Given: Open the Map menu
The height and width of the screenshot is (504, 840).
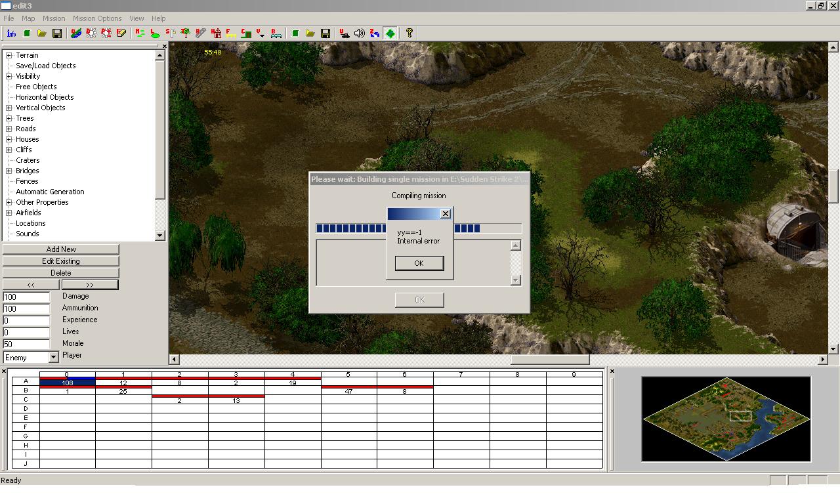Looking at the screenshot, I should pos(28,18).
